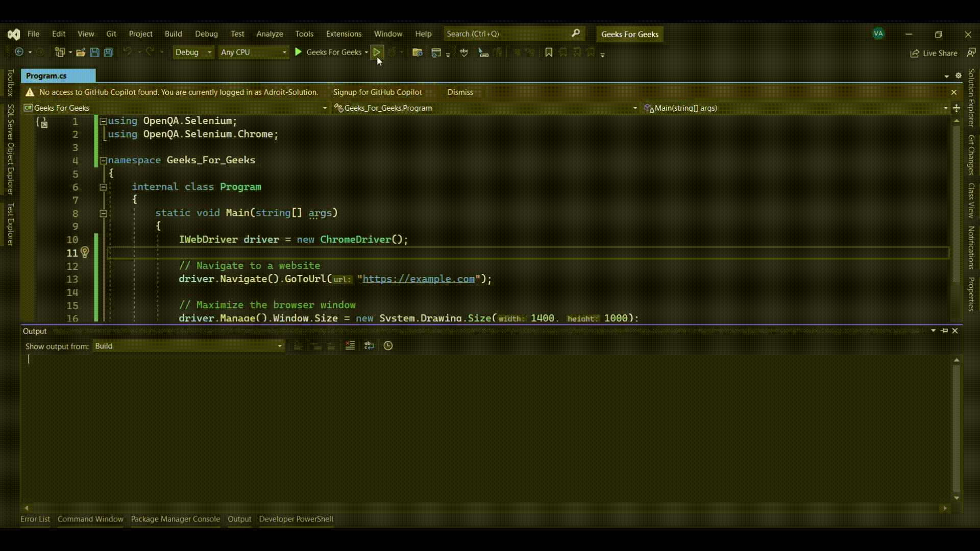The width and height of the screenshot is (980, 551).
Task: Click the Save All icon on the toolbar
Action: point(108,52)
